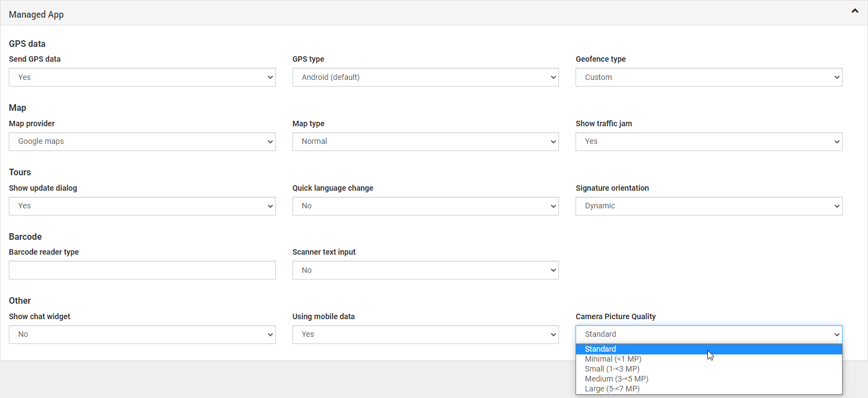
Task: Open the Scanner text input dropdown
Action: (425, 270)
